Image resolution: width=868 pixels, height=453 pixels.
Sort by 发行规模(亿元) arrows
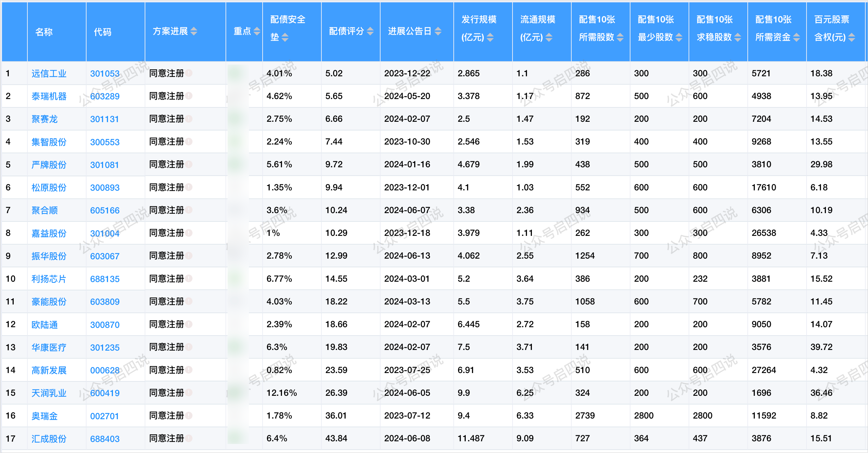490,37
